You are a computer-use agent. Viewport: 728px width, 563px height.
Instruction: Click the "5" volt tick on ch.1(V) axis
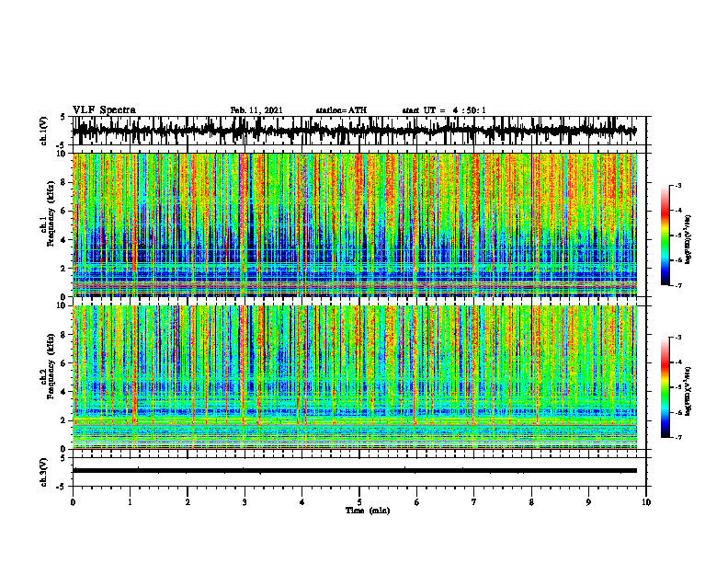click(x=64, y=118)
